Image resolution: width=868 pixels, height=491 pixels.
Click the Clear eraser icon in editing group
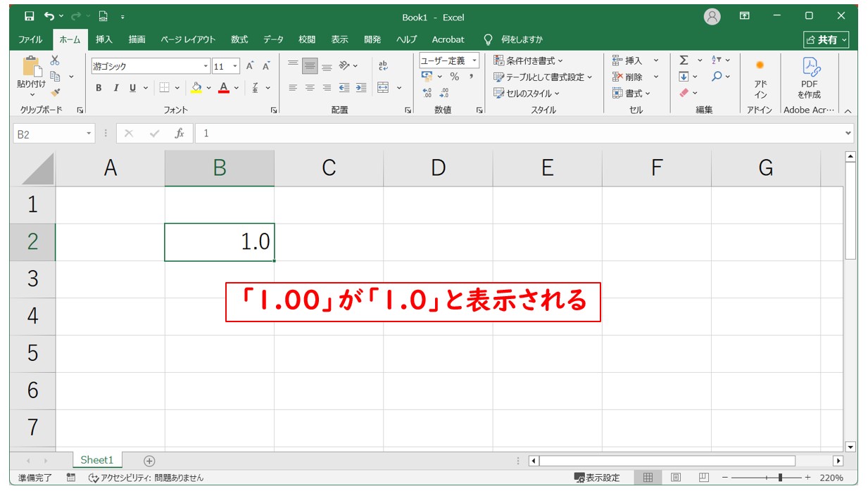(684, 93)
